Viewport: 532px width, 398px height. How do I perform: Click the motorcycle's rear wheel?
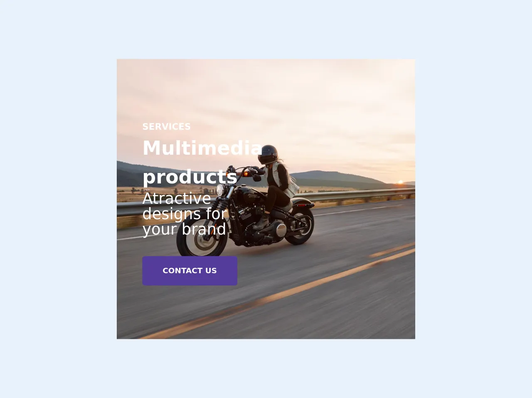[300, 227]
